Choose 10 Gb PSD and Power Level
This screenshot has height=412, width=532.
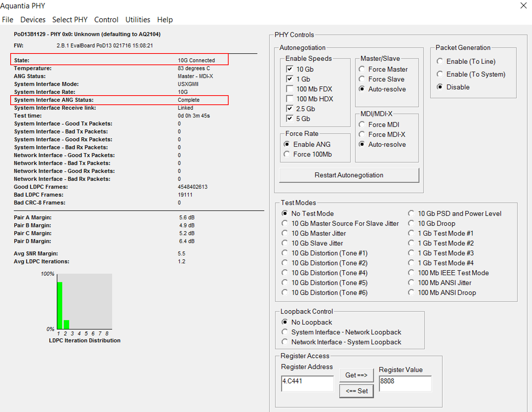pyautogui.click(x=411, y=214)
